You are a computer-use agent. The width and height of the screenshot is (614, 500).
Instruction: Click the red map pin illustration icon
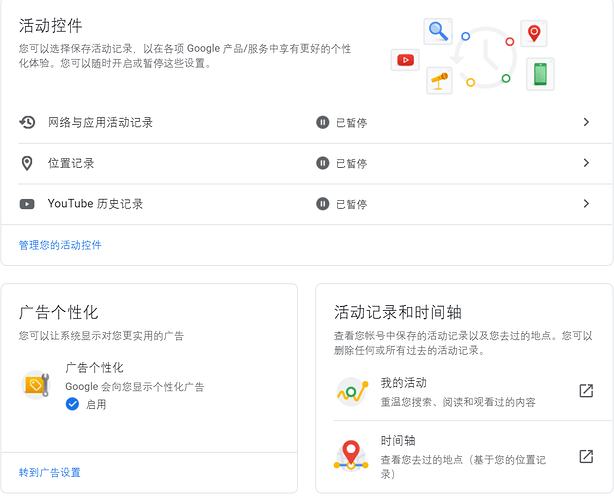(534, 33)
